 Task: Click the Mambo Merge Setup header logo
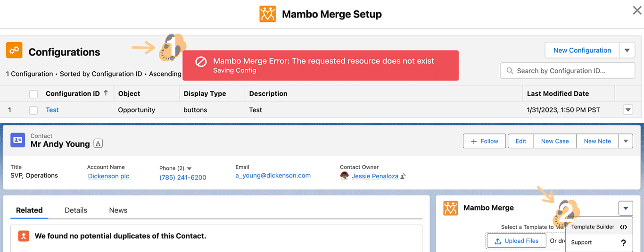267,14
